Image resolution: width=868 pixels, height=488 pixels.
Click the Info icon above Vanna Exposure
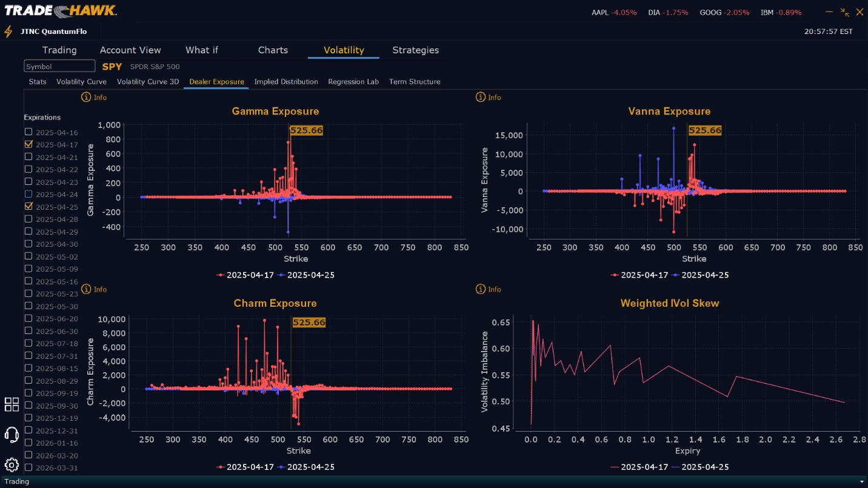coord(481,97)
